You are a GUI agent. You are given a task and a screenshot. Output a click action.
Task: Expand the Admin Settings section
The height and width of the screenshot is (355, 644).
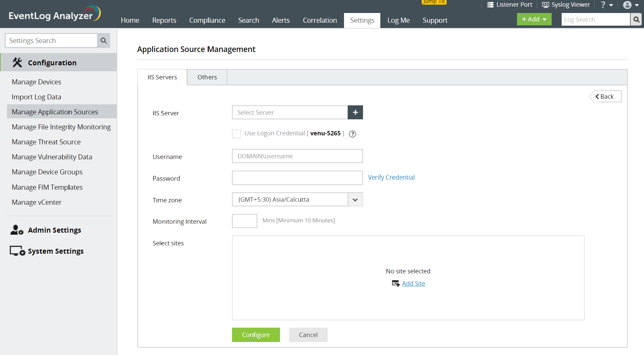click(54, 230)
